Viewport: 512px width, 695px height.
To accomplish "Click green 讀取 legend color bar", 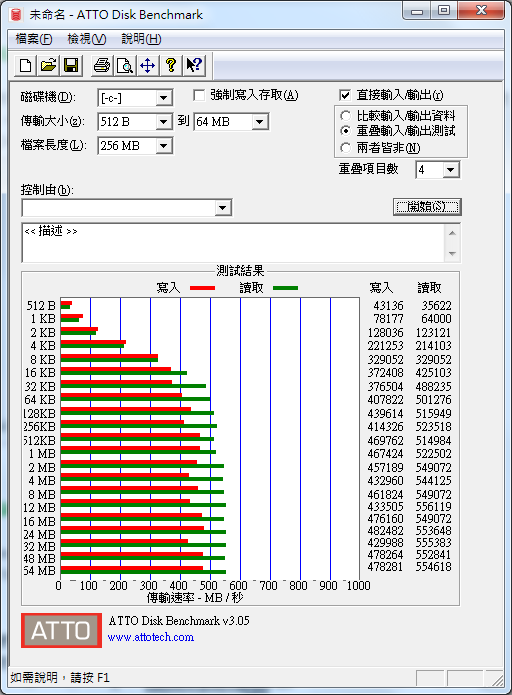I will click(285, 288).
